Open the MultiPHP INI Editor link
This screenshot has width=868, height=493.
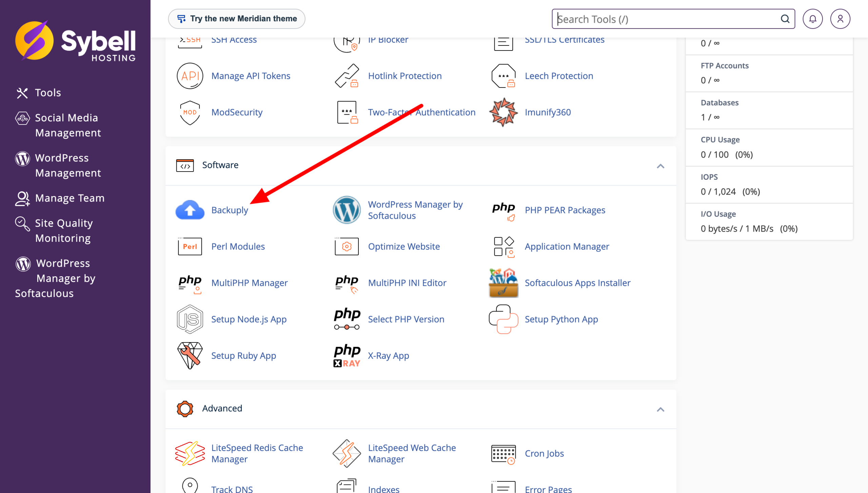(407, 283)
